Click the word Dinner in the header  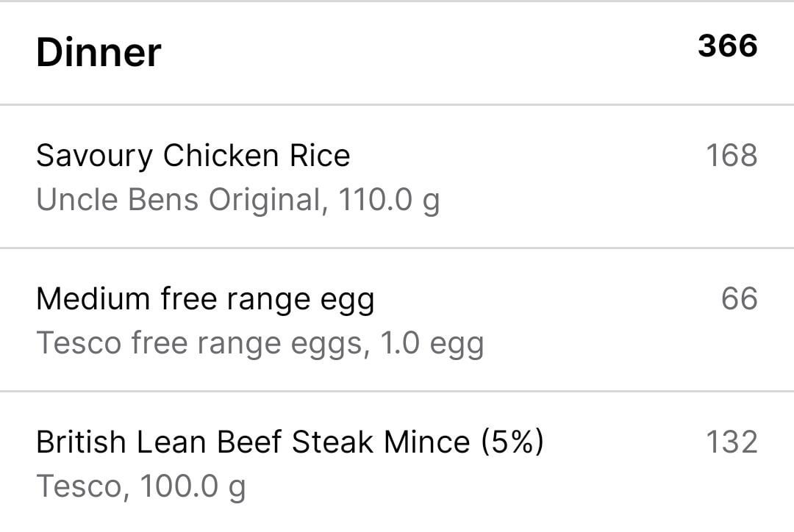click(99, 53)
